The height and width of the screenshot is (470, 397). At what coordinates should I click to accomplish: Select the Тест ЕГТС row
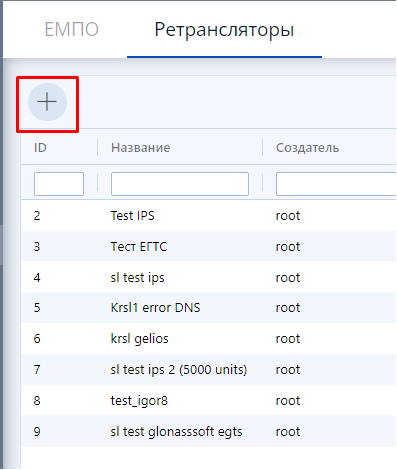208,247
